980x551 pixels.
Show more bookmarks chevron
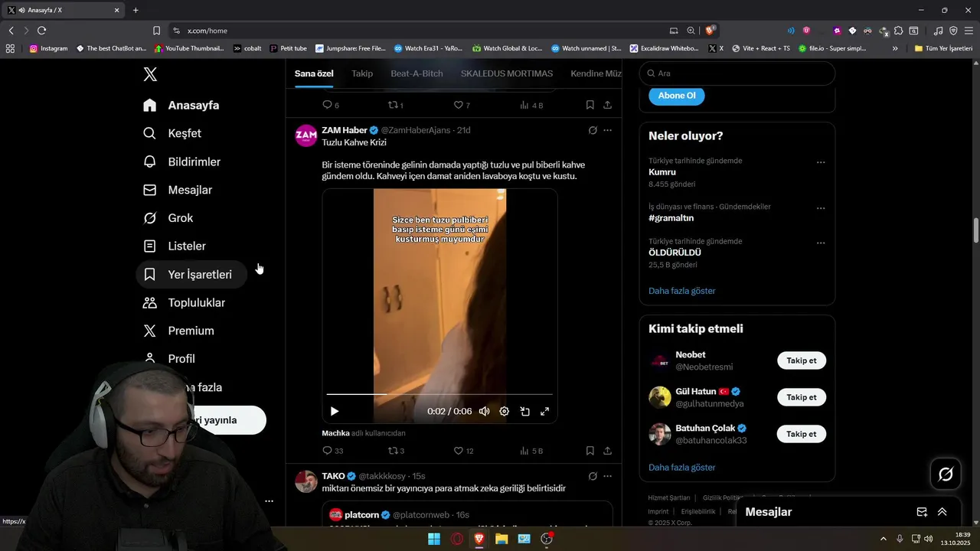click(895, 48)
